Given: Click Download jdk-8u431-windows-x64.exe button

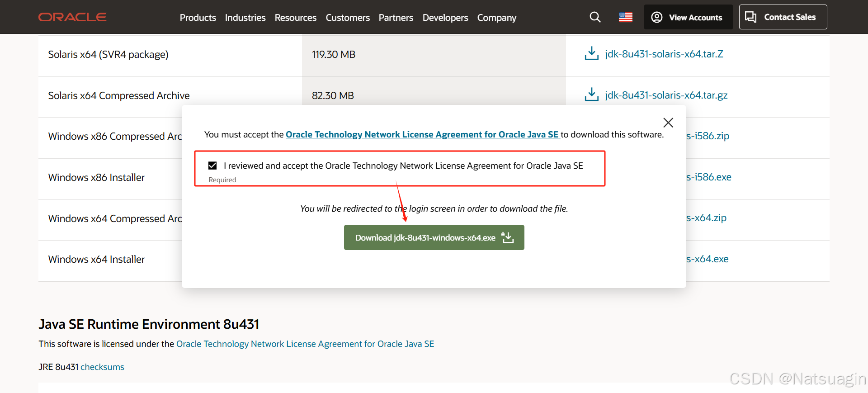Looking at the screenshot, I should click(434, 237).
